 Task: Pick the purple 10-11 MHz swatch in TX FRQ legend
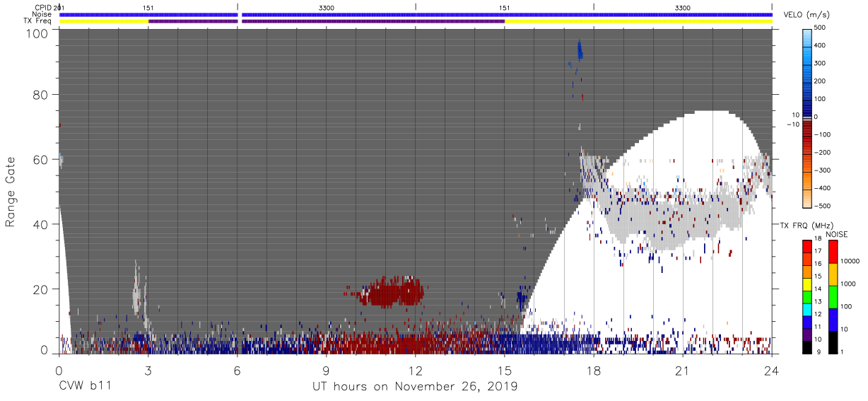pyautogui.click(x=807, y=334)
